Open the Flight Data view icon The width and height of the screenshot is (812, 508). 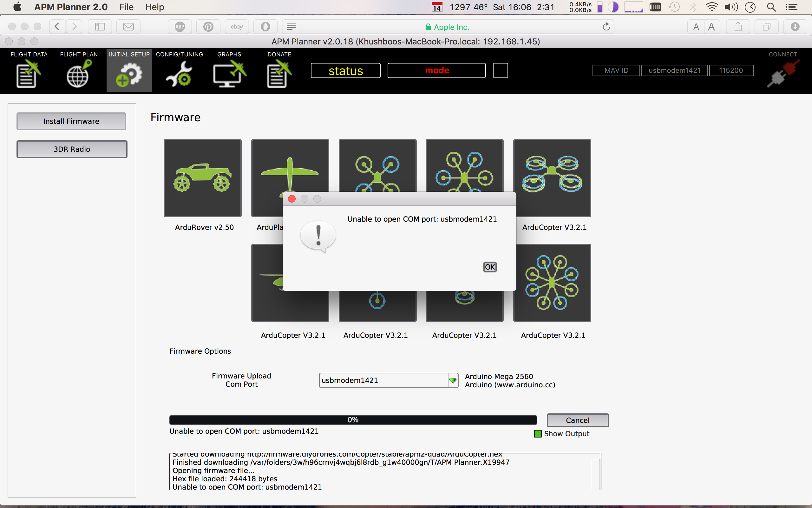(29, 74)
